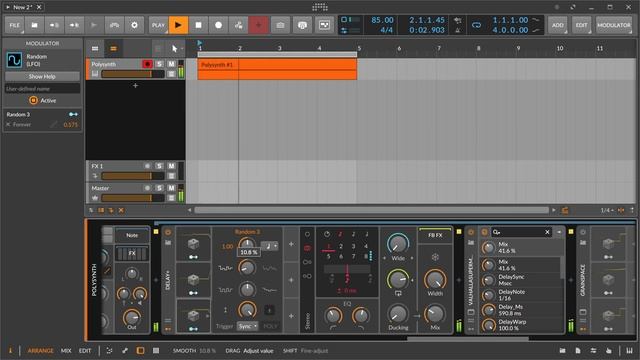The image size is (640, 360).
Task: Add a new track with plus button
Action: 136,86
